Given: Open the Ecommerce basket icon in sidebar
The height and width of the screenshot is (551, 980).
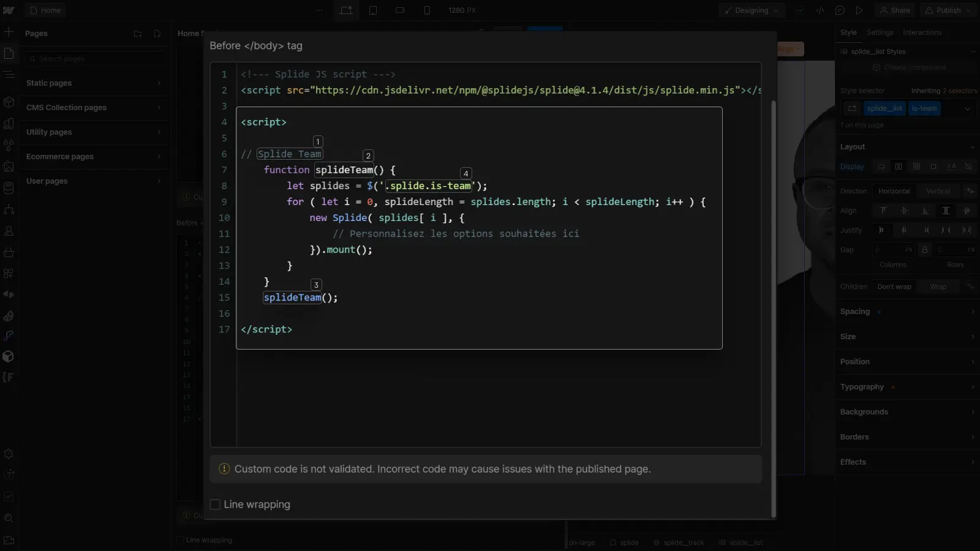Looking at the screenshot, I should tap(9, 252).
